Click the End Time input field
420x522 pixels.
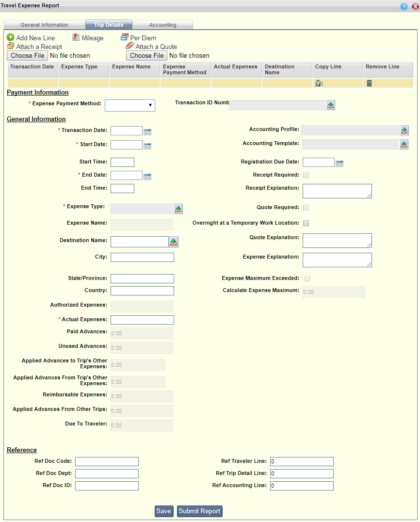click(123, 188)
